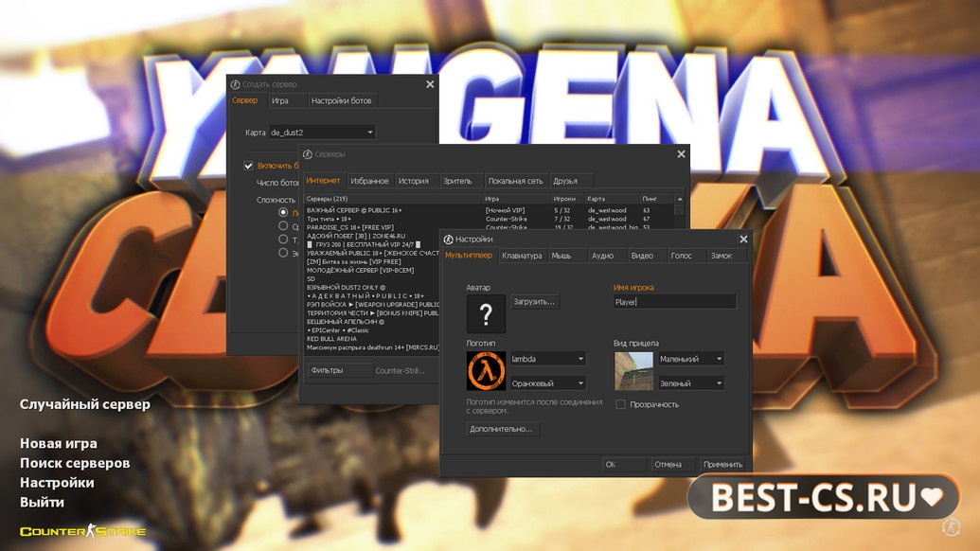Viewport: 980px width, 551px height.
Task: Sort by the Карта column header
Action: [x=612, y=199]
